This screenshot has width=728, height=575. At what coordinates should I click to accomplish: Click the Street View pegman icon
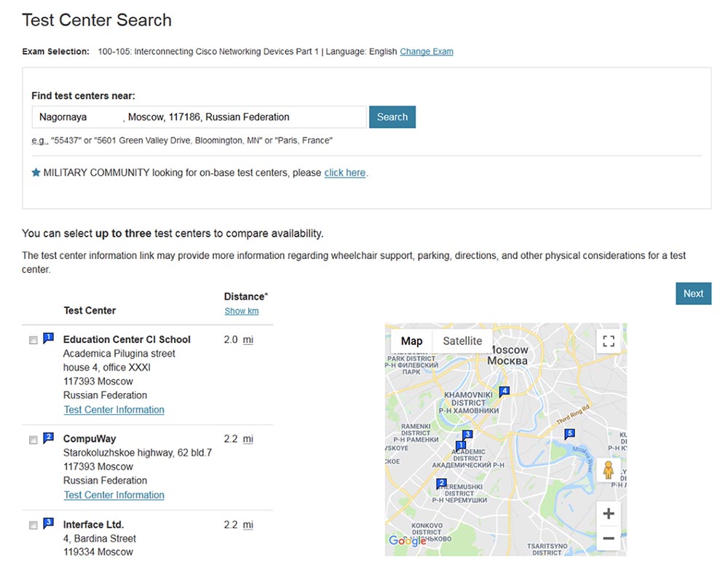click(608, 469)
